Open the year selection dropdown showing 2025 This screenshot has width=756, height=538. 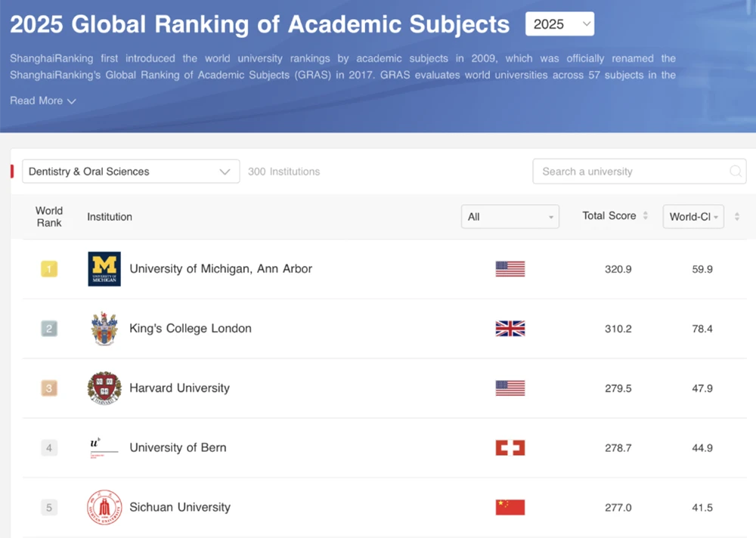(559, 23)
